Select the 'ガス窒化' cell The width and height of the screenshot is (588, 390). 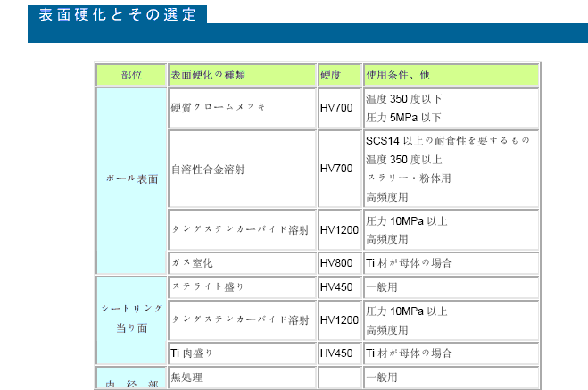[x=243, y=263]
